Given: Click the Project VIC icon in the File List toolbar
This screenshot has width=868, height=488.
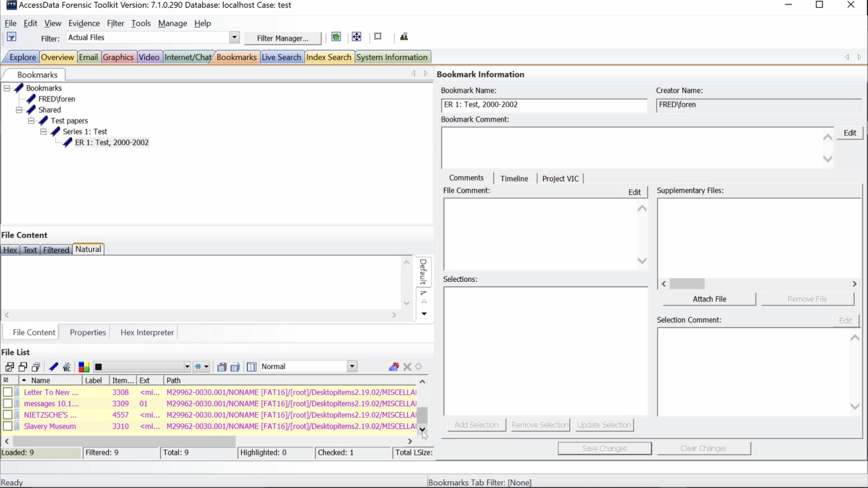Looking at the screenshot, I should 67,367.
